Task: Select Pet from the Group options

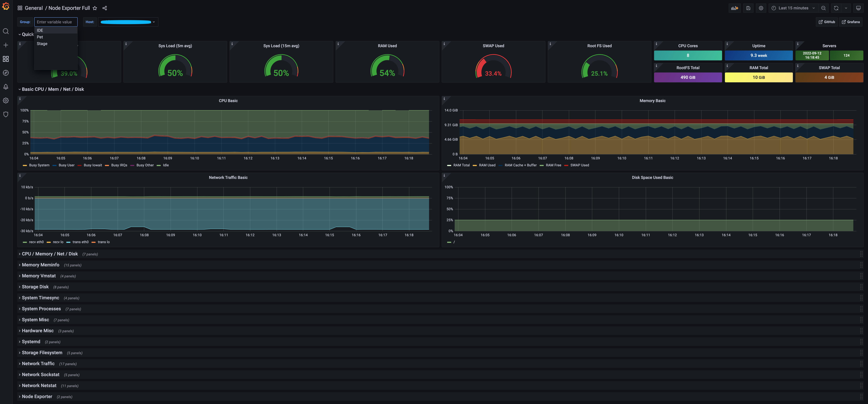Action: tap(56, 37)
